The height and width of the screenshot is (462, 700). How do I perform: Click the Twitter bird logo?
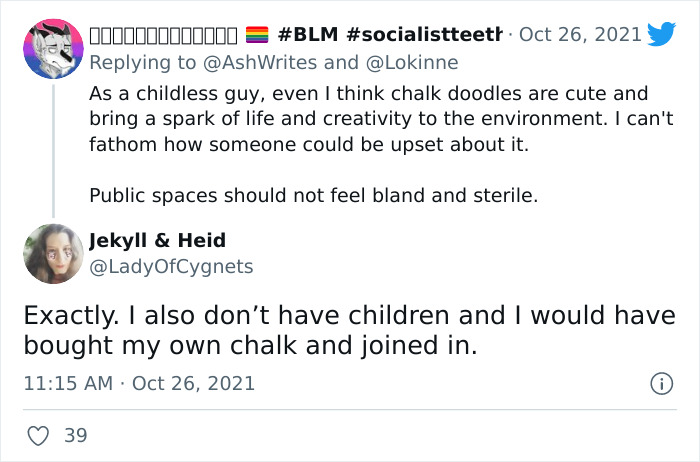click(x=662, y=34)
